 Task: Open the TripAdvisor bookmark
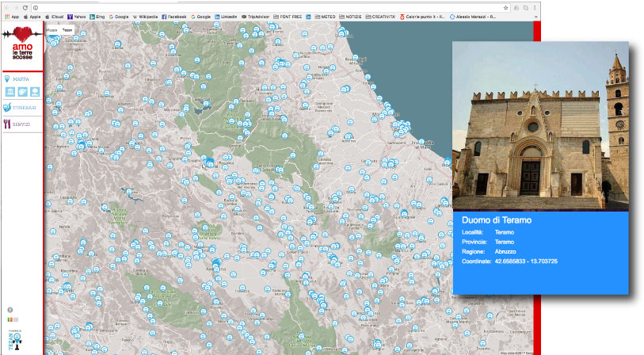256,17
